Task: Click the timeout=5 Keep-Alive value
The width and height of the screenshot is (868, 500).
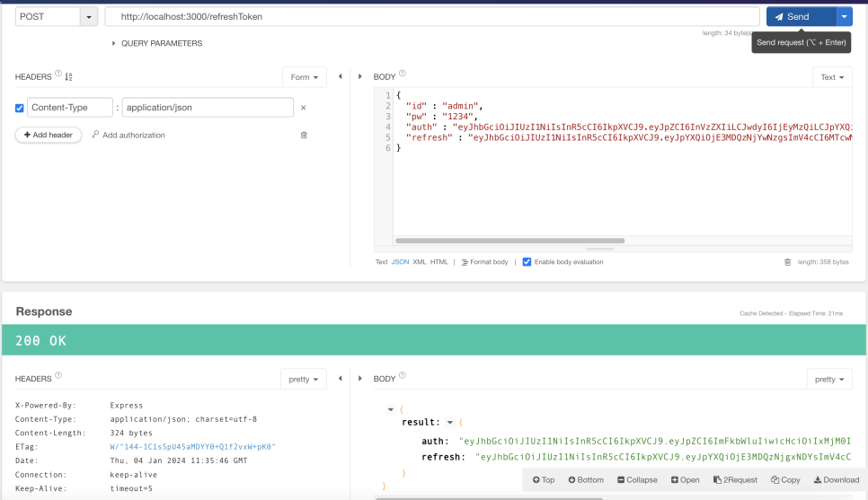Action: point(131,488)
